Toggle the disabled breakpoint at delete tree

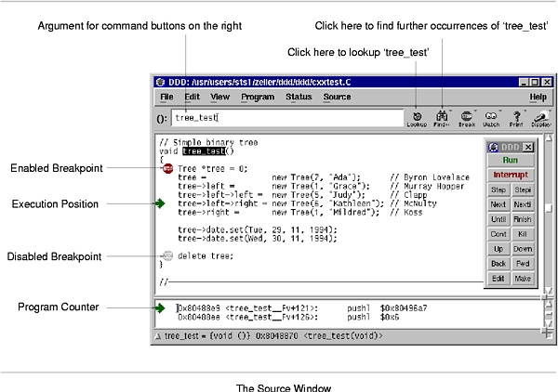(x=166, y=255)
